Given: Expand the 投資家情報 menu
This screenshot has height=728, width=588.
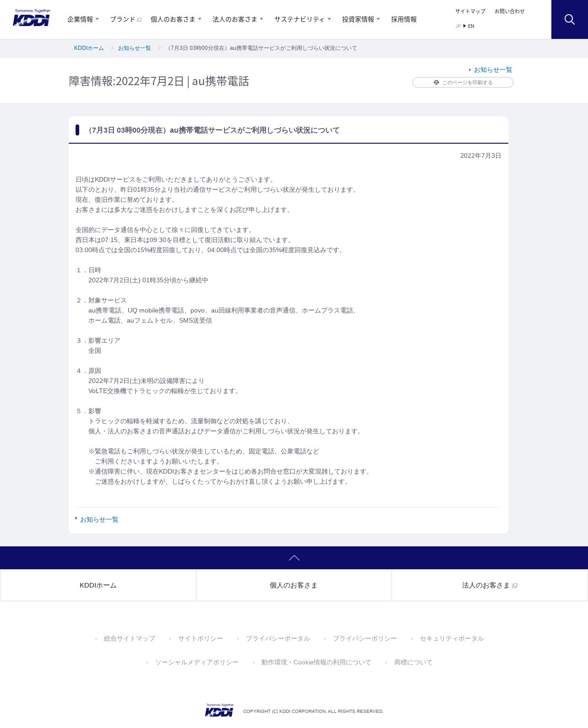Looking at the screenshot, I should coord(361,19).
